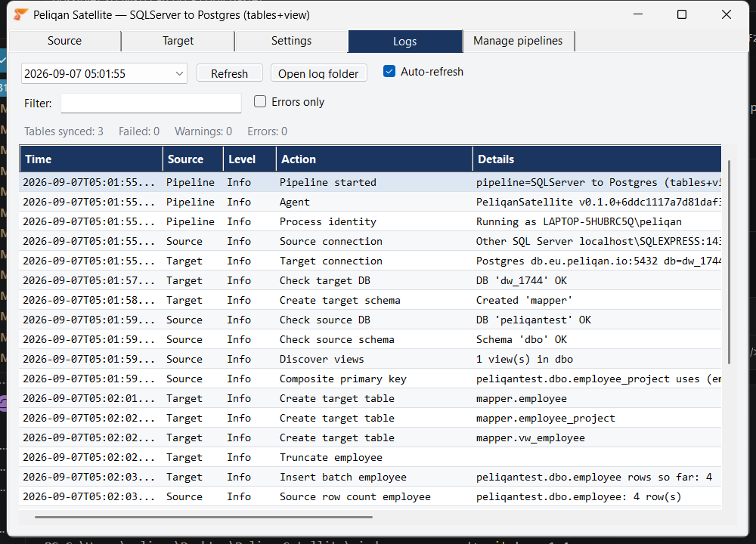Screen dimensions: 756x544
Task: Sort by the Time column header
Action: [91, 159]
